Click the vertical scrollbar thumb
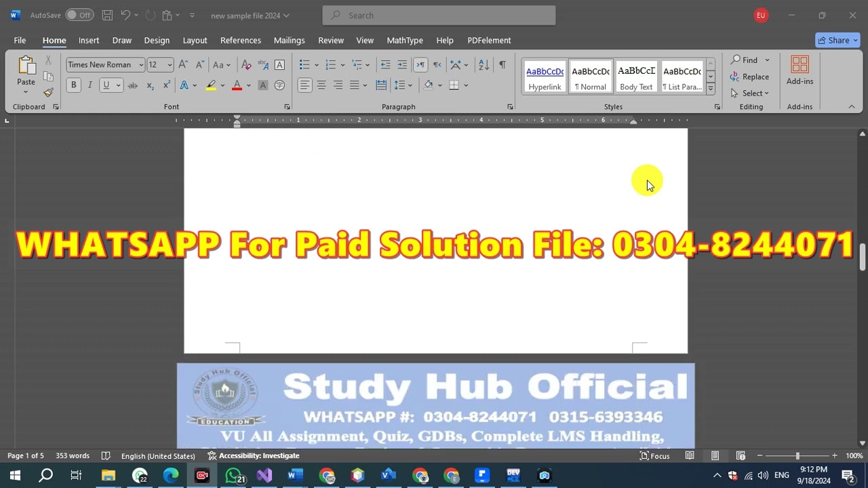Image resolution: width=868 pixels, height=488 pixels. [x=863, y=258]
